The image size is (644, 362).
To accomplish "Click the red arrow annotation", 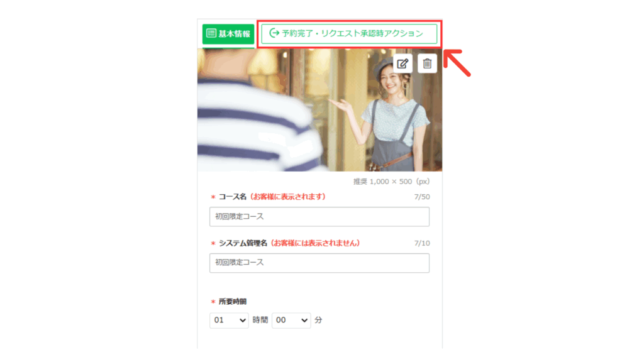I will click(457, 63).
